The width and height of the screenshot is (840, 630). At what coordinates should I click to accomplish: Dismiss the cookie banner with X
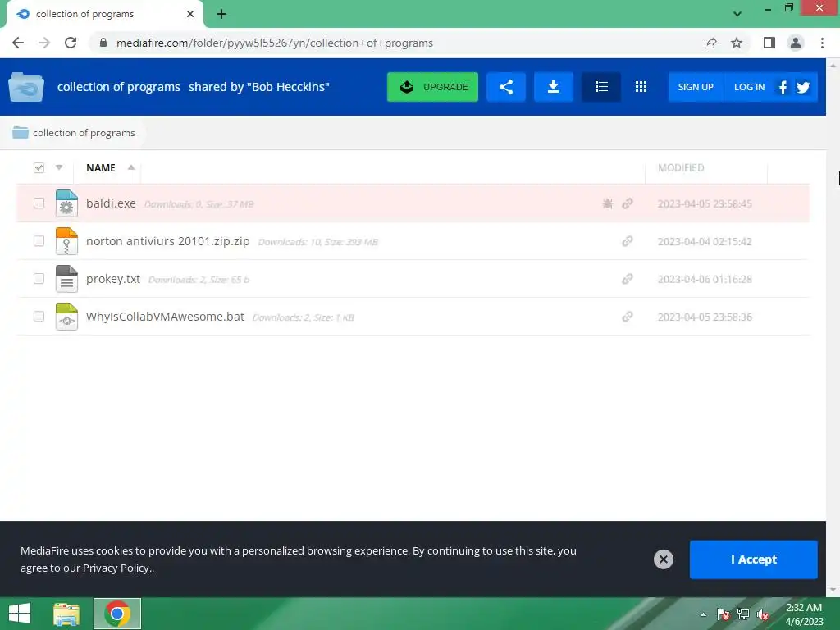click(663, 559)
